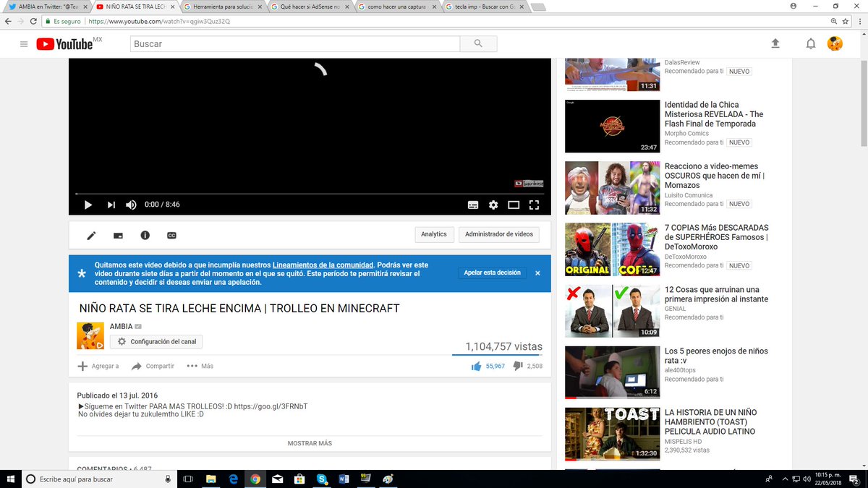Click the video progress bar
The width and height of the screenshot is (868, 488).
tap(310, 193)
